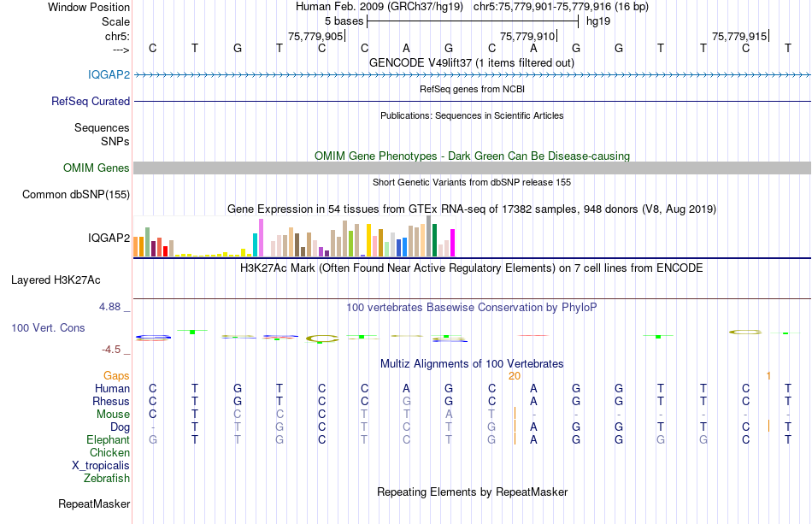Screen dimensions: 812x524
Task: Click the Scale label on the left
Action: [x=115, y=21]
